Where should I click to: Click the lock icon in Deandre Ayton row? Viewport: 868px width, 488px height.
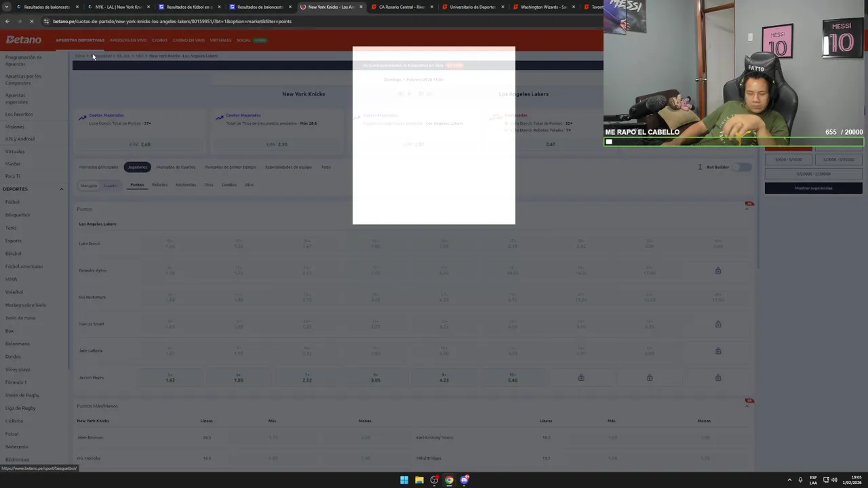coord(718,270)
